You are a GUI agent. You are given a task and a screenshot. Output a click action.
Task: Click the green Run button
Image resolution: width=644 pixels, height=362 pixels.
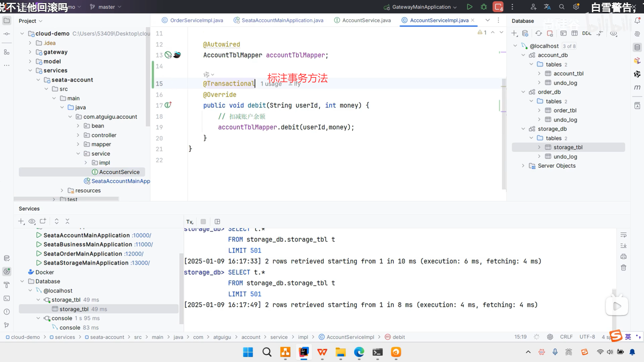point(470,7)
